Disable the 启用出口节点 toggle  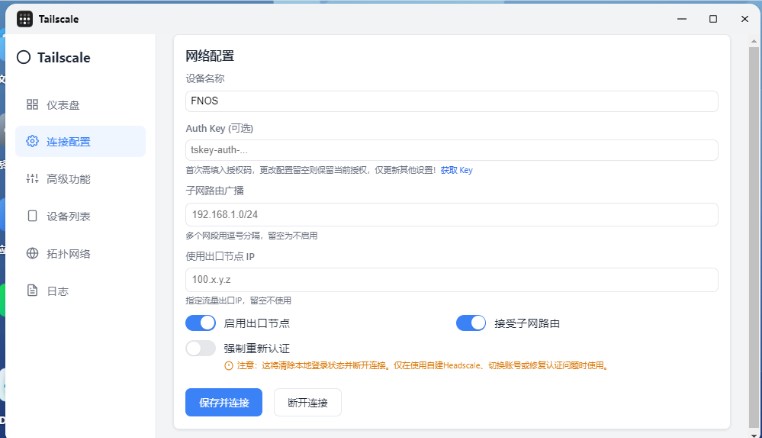pos(200,323)
